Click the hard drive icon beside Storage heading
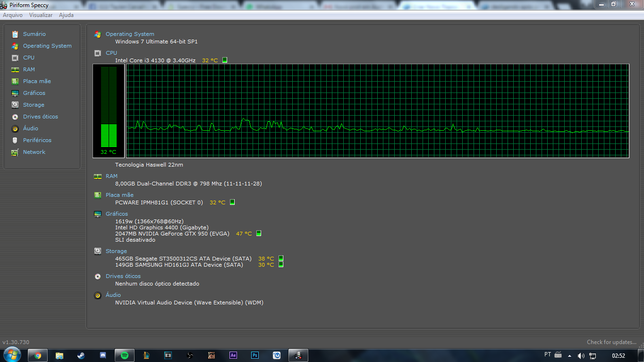The image size is (644, 362). click(98, 251)
